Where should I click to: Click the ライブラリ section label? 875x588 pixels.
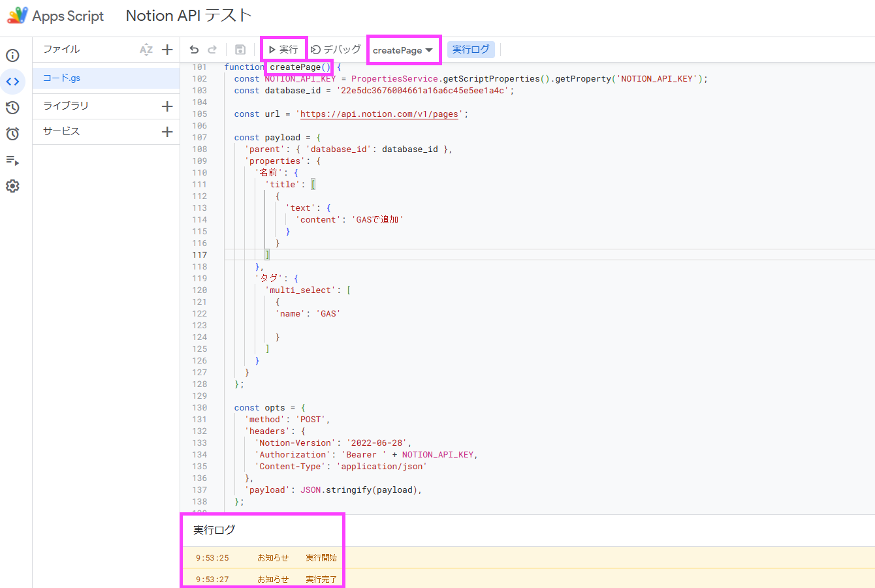(x=65, y=106)
